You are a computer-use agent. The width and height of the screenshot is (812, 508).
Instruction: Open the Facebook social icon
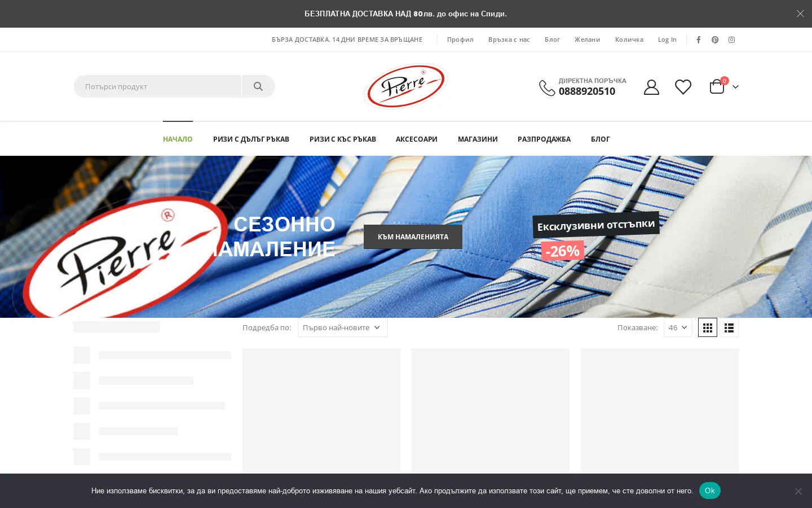tap(699, 40)
